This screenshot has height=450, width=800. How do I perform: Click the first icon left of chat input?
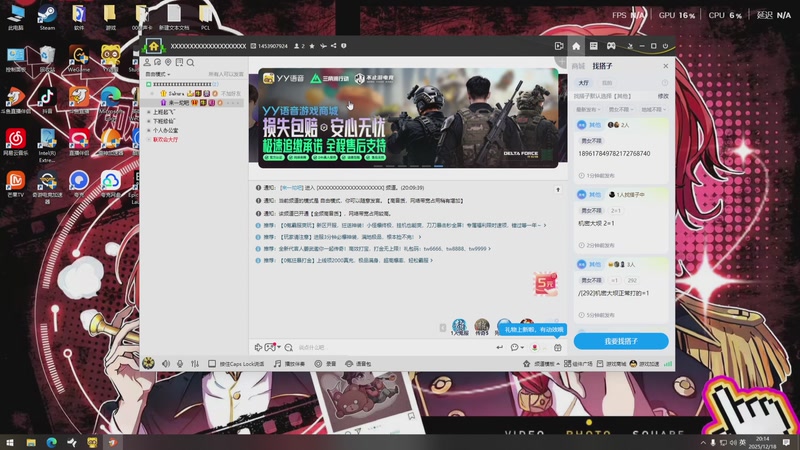tap(258, 347)
